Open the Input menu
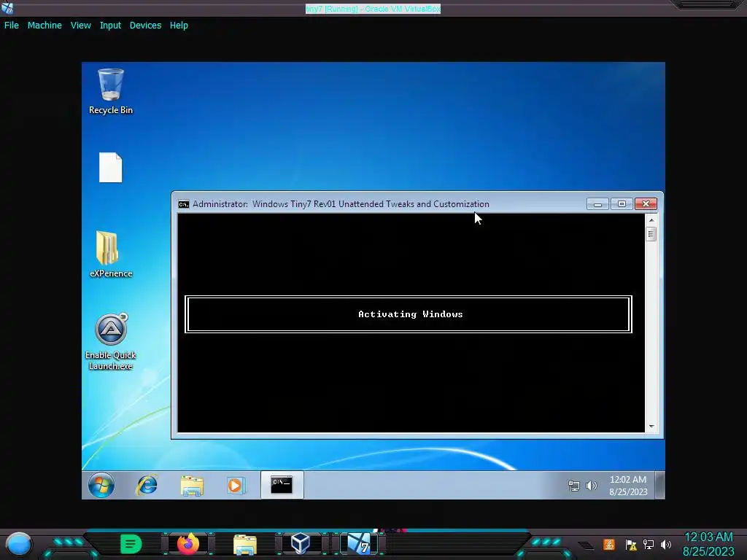747x560 pixels. tap(110, 26)
